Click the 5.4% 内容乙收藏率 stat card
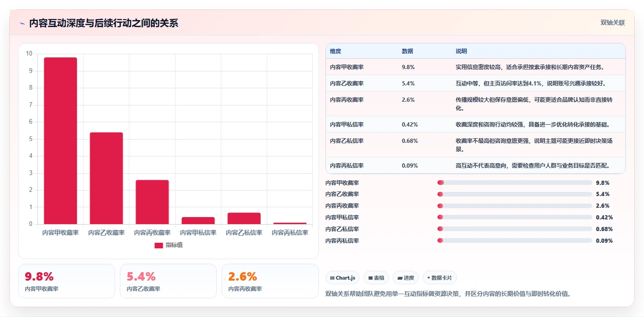644x317 pixels. [x=168, y=281]
